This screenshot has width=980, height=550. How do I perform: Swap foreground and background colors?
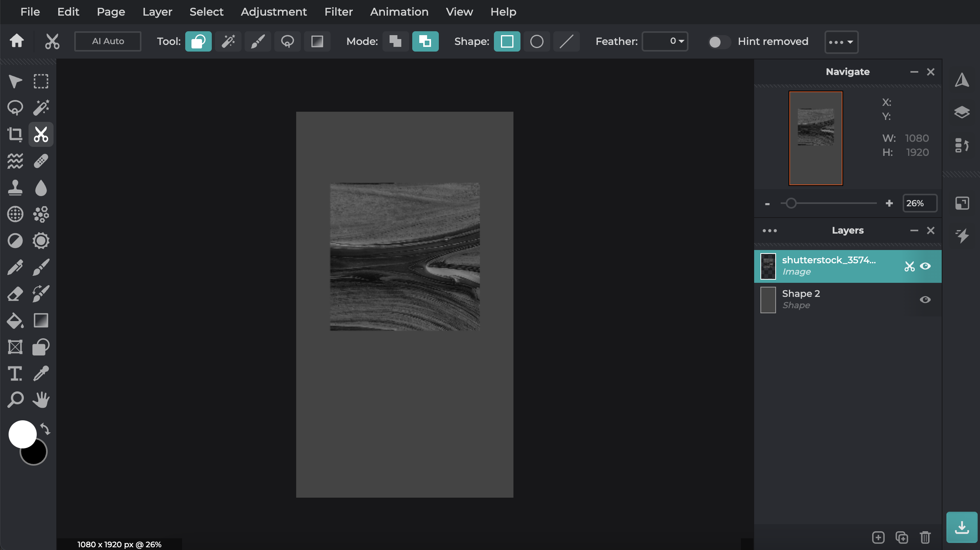(x=45, y=429)
